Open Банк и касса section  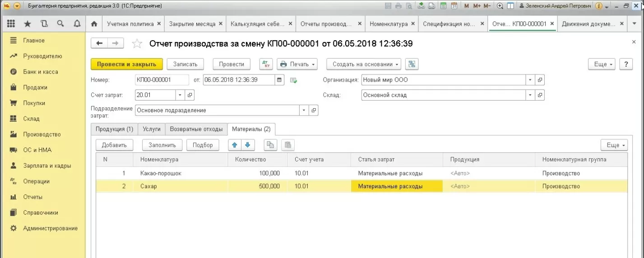coord(41,72)
